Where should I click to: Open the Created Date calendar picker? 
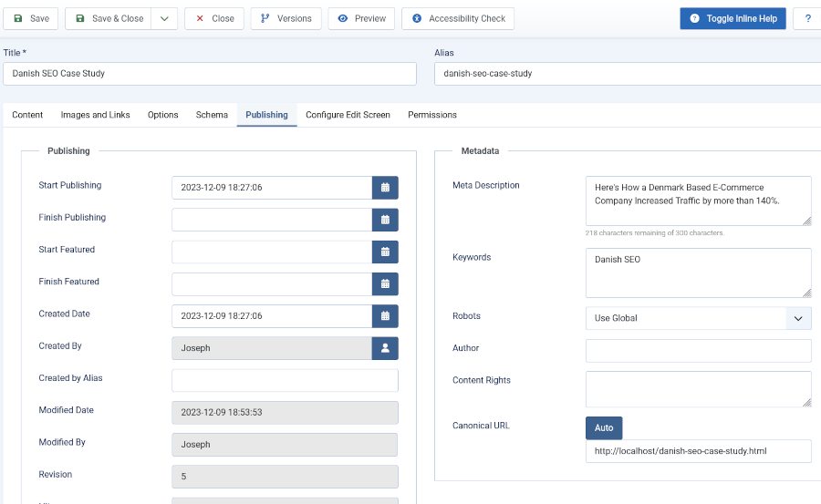coord(385,316)
